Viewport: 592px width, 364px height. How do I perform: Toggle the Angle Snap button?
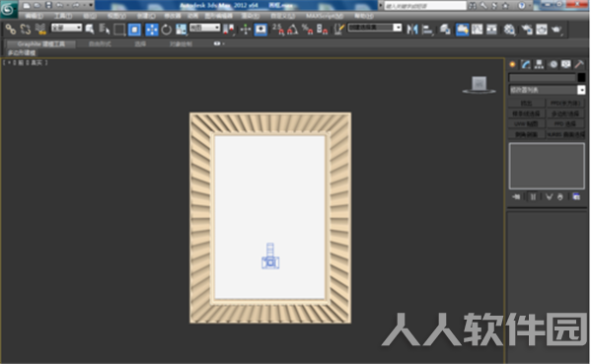(x=293, y=29)
